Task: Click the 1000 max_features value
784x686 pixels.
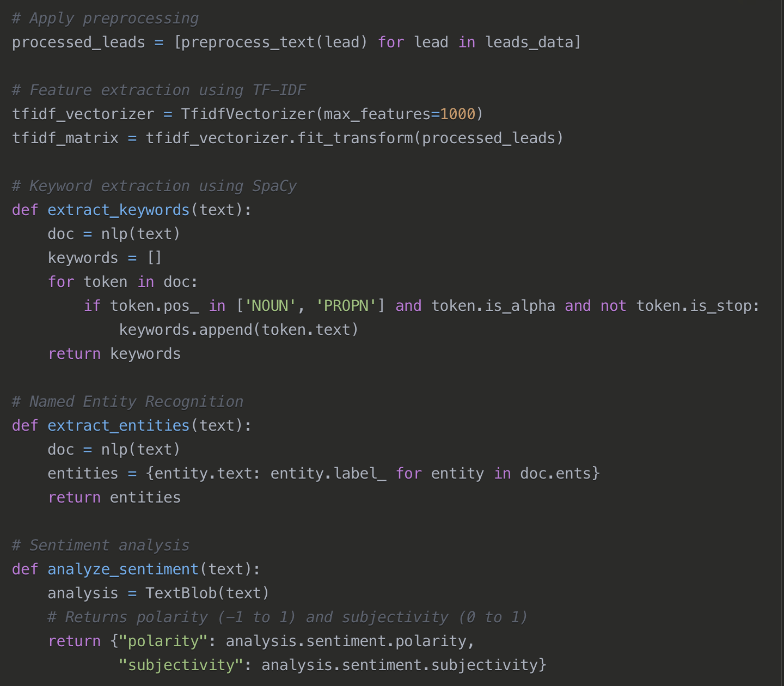Action: (457, 114)
